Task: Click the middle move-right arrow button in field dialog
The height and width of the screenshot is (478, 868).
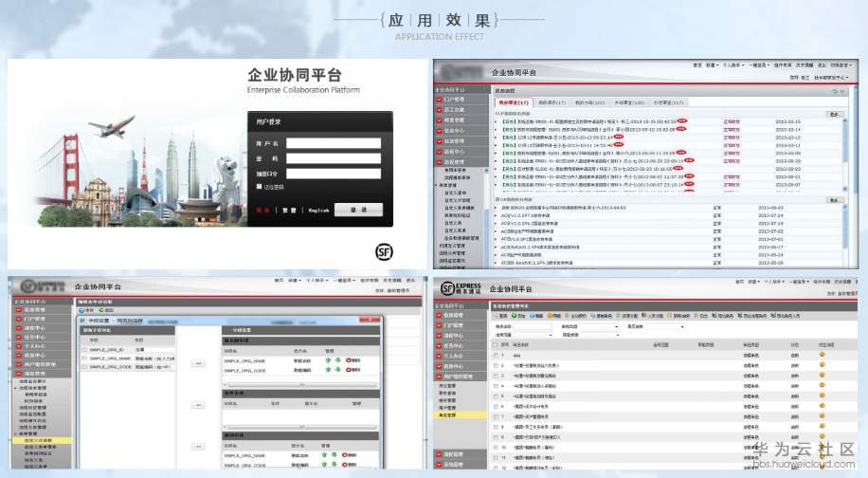Action: [198, 405]
